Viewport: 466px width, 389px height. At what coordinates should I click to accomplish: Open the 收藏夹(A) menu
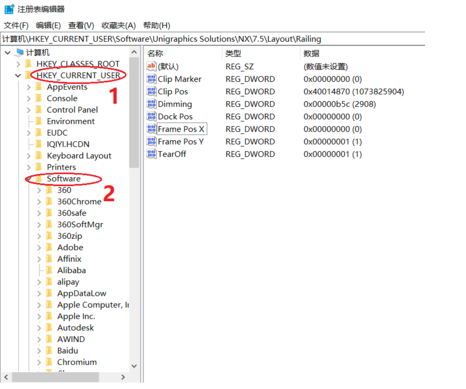pos(119,25)
